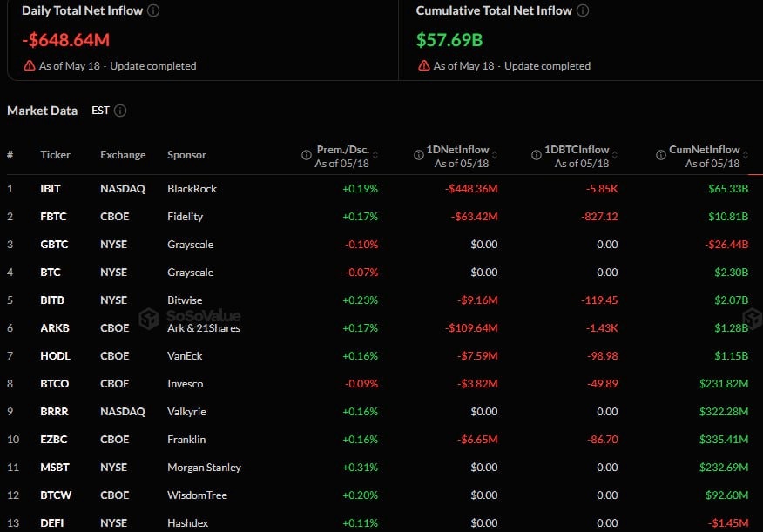Click the Valkyrie sponsor cell
This screenshot has height=532, width=763.
(187, 411)
